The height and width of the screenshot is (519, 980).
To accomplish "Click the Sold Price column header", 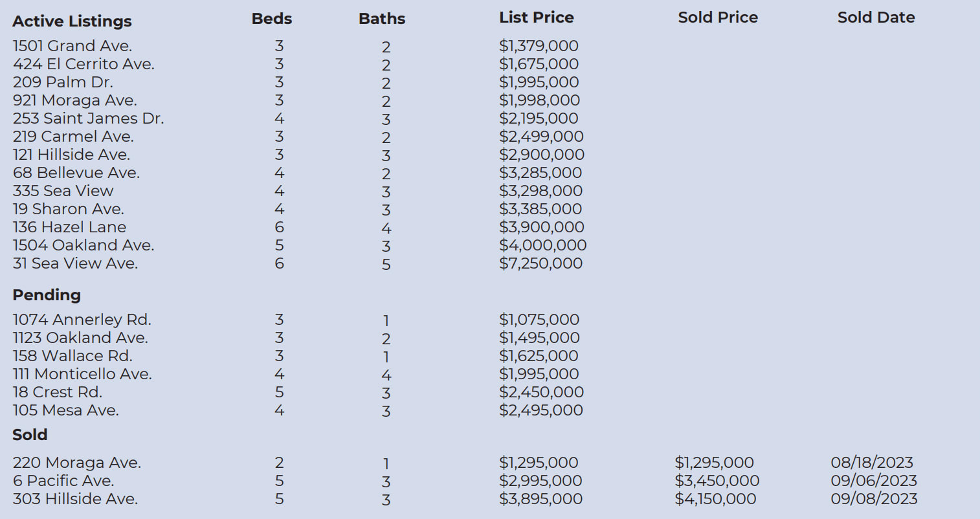I will click(718, 17).
